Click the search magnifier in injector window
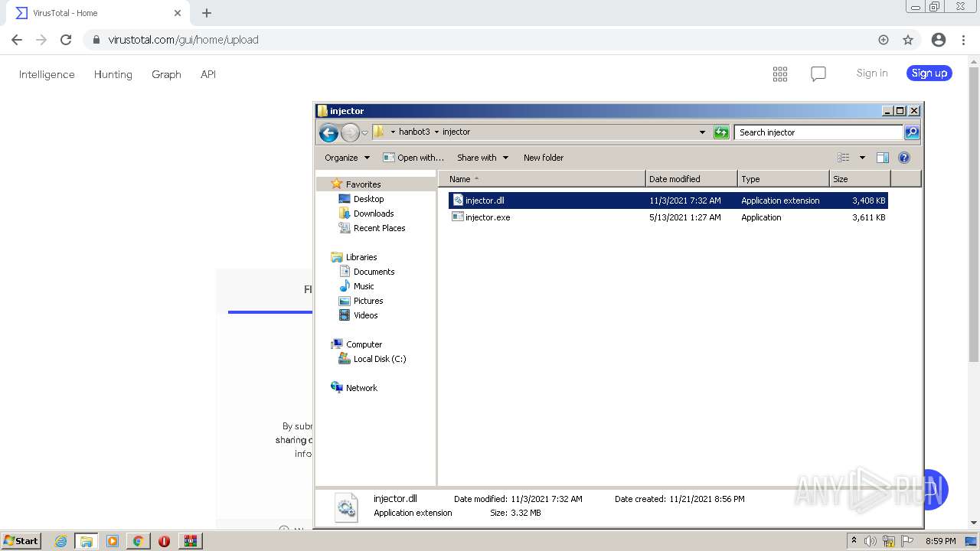The image size is (980, 551). click(x=912, y=132)
